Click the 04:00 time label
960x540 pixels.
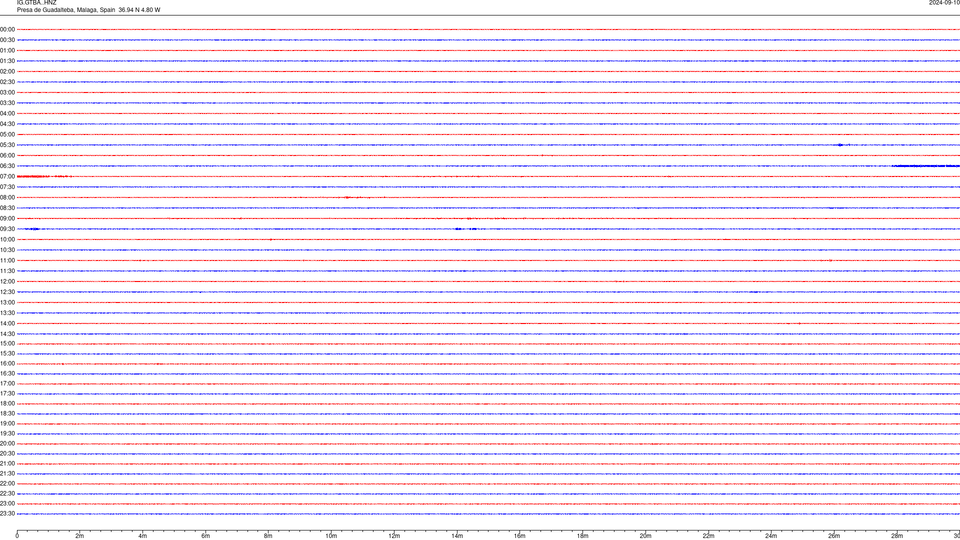point(7,113)
